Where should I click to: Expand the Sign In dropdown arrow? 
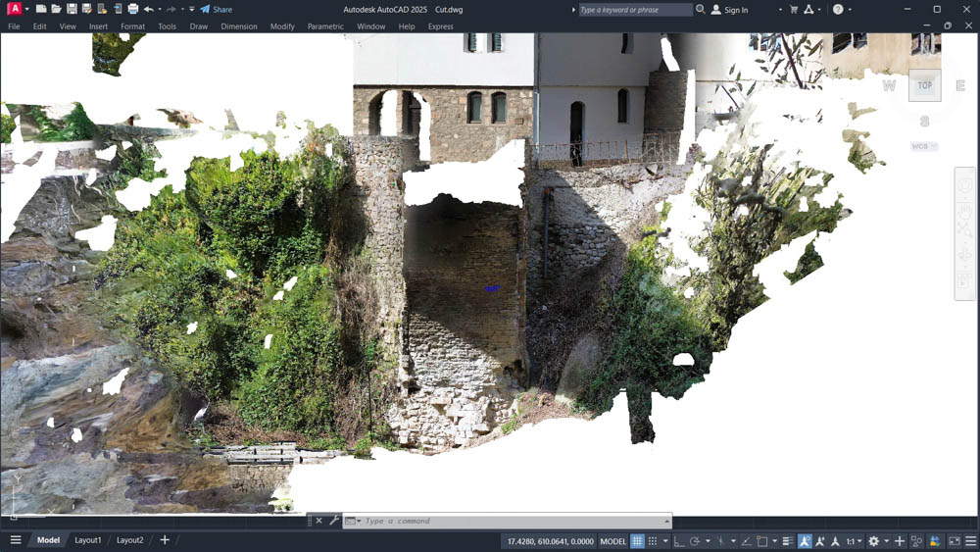780,10
